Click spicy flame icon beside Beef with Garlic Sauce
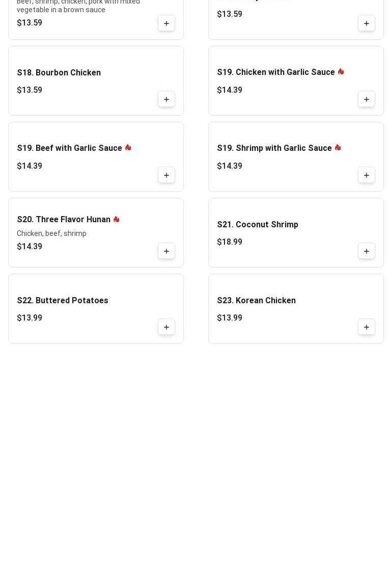 coord(128,147)
